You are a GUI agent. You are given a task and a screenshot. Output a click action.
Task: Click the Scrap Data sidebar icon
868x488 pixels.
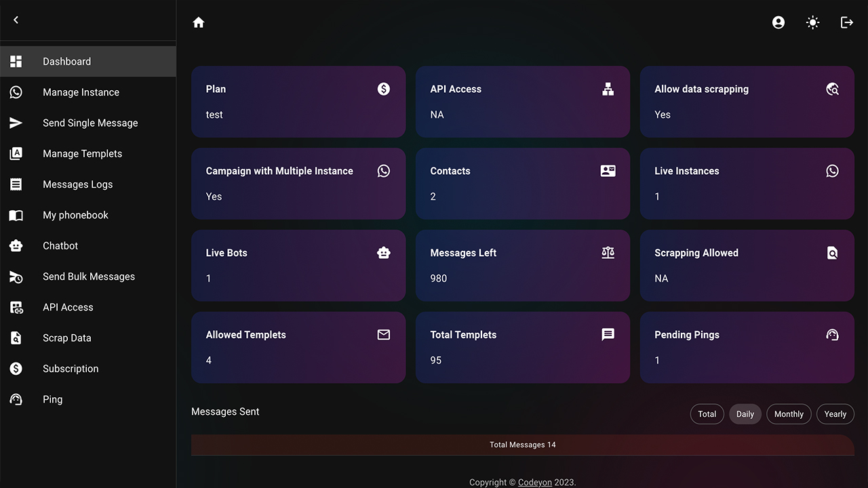click(x=16, y=338)
